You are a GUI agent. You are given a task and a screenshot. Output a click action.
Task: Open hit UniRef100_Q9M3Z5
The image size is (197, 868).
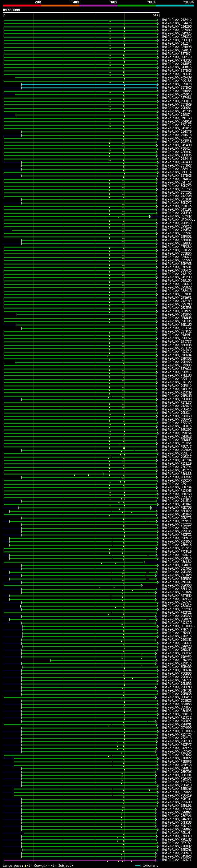click(x=177, y=33)
